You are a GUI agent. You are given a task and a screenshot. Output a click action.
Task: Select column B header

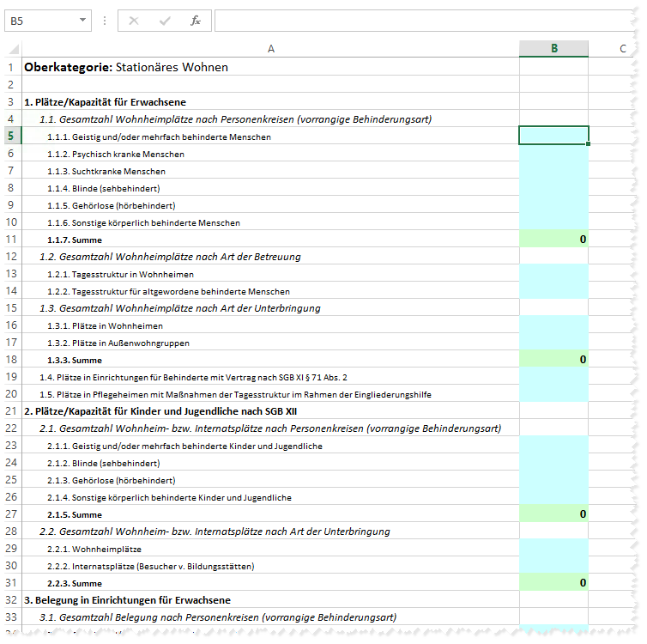click(553, 49)
